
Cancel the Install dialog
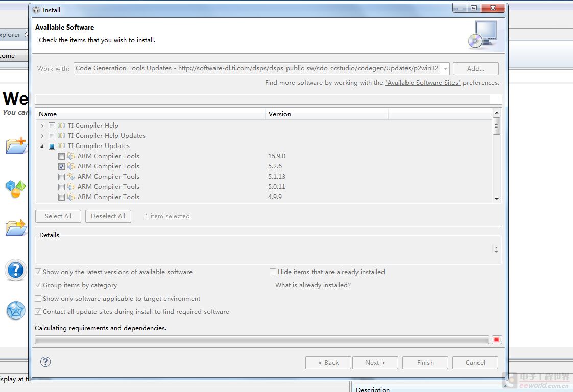[475, 363]
